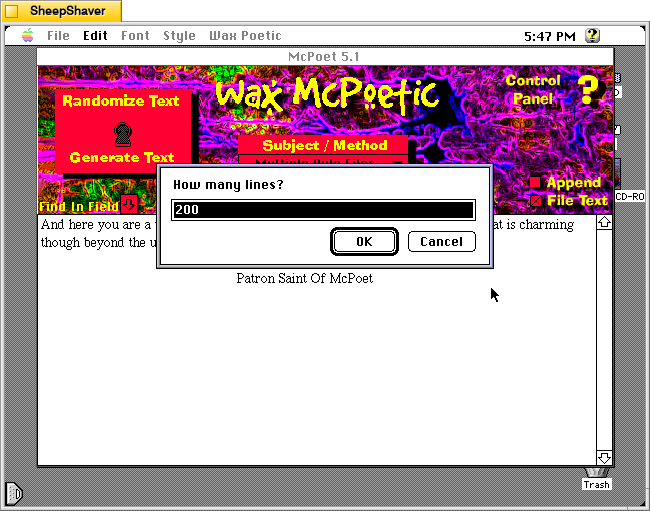Open the Subject / Method dropdown
Screen dimensions: 650x511
coord(323,160)
